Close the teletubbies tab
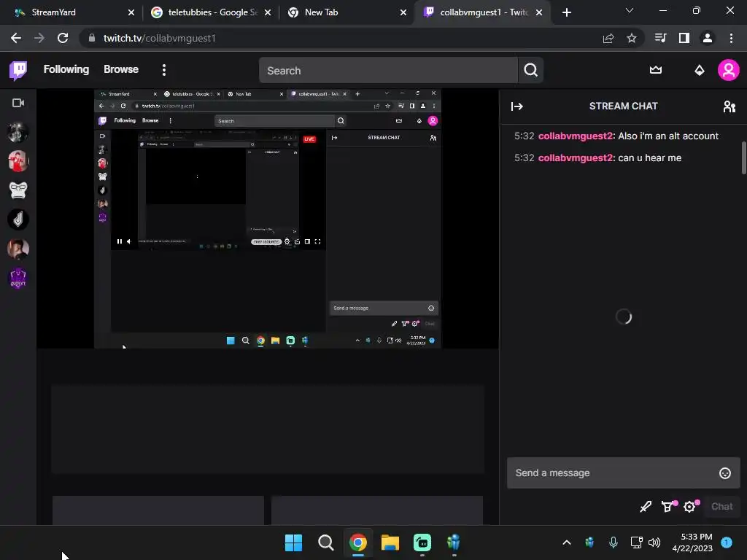 268,12
